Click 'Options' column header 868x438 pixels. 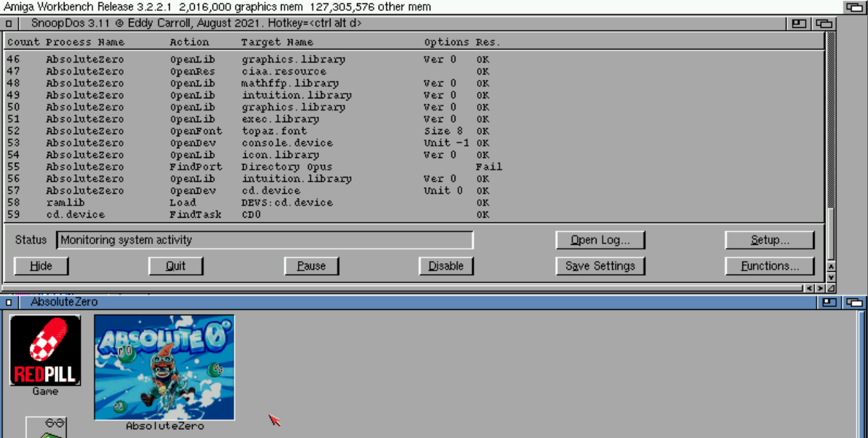[x=447, y=43]
